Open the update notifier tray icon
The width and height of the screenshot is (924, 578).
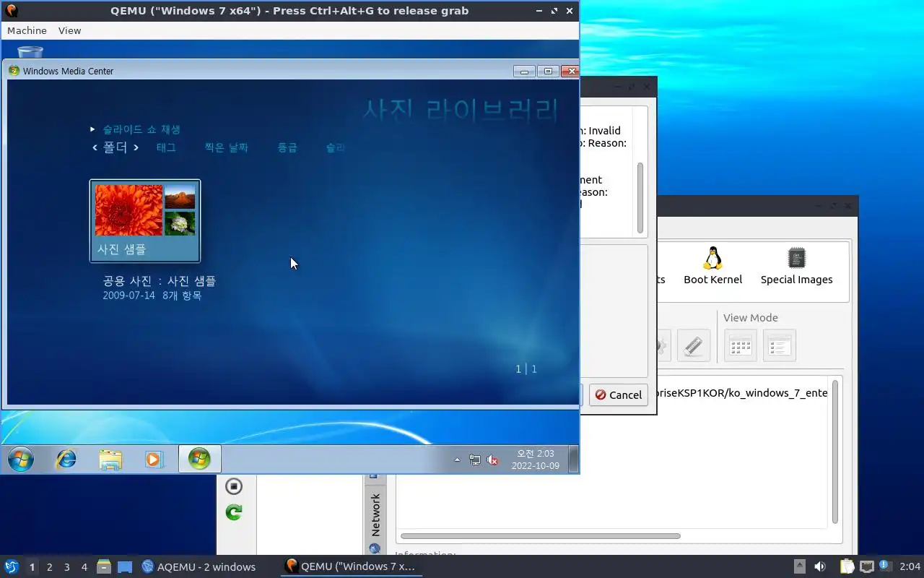click(x=885, y=566)
